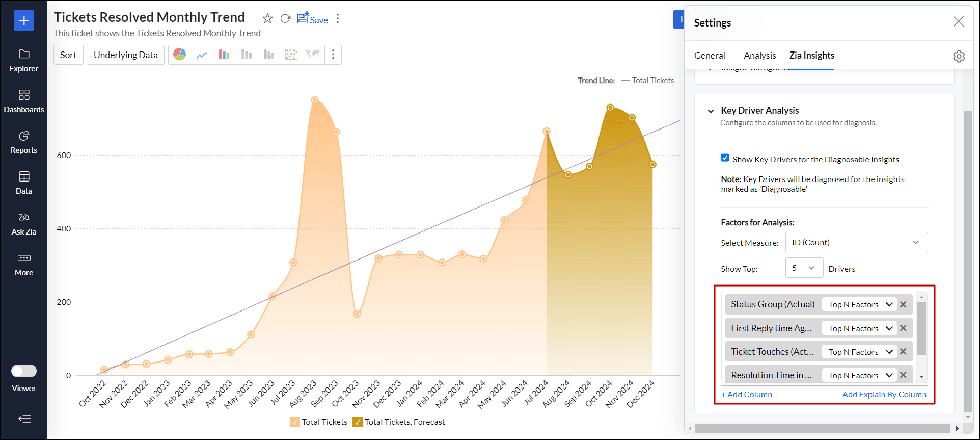Remove the Status Group (Actual) factor

tap(903, 304)
